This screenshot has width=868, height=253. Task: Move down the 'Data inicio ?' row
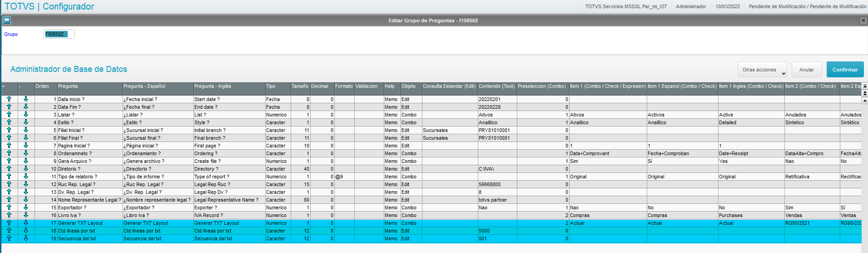click(26, 99)
